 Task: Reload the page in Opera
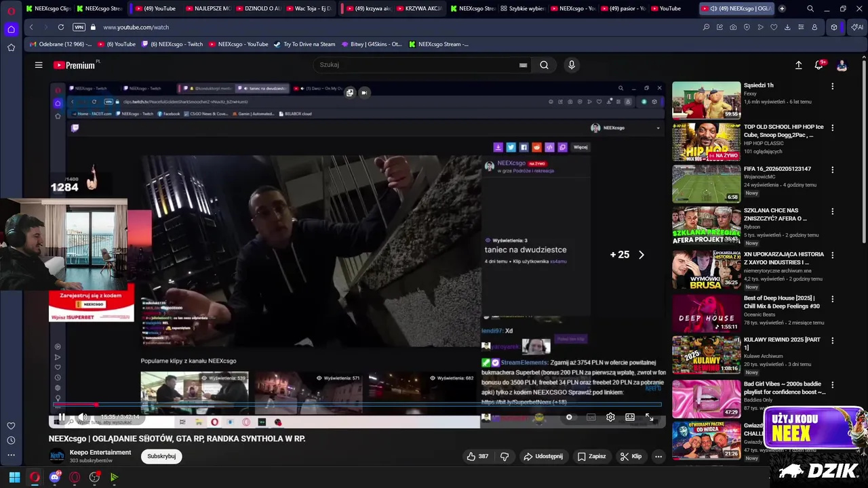pyautogui.click(x=60, y=27)
